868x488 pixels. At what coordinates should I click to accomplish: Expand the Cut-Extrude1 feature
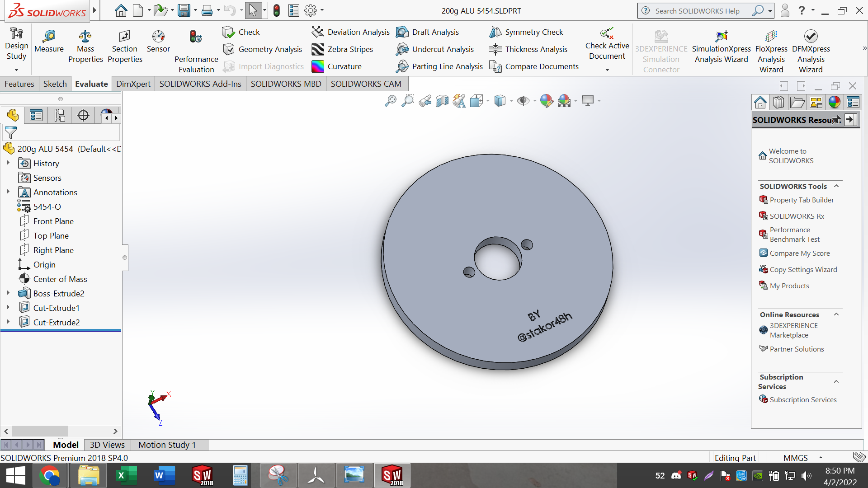pos(8,307)
